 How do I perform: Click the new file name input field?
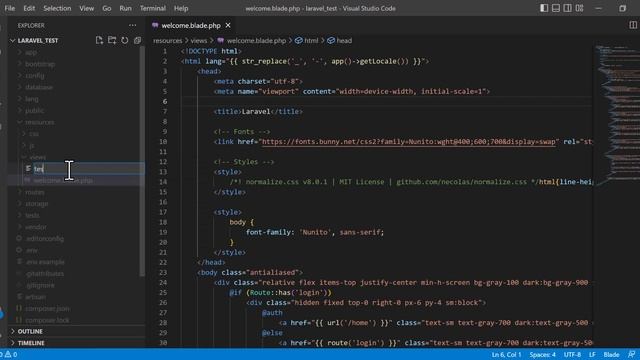pyautogui.click(x=88, y=169)
